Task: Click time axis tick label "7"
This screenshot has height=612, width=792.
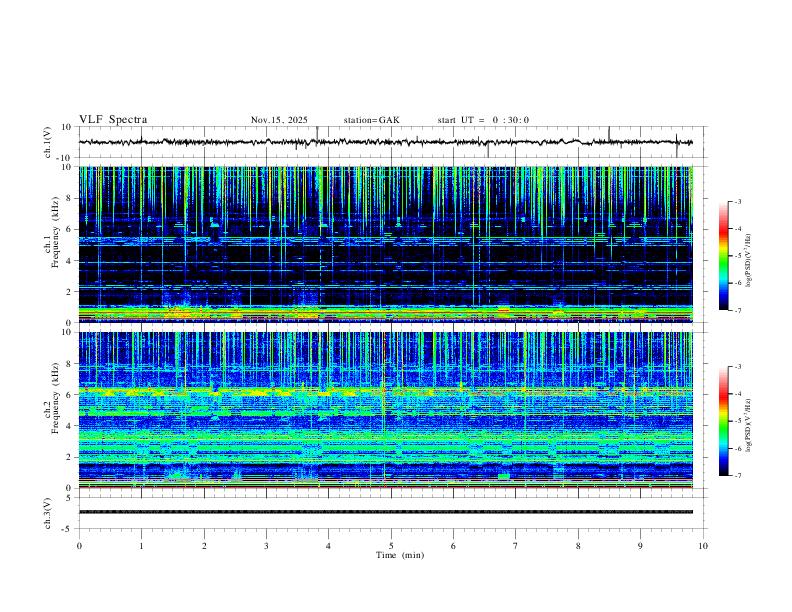Action: coord(516,546)
